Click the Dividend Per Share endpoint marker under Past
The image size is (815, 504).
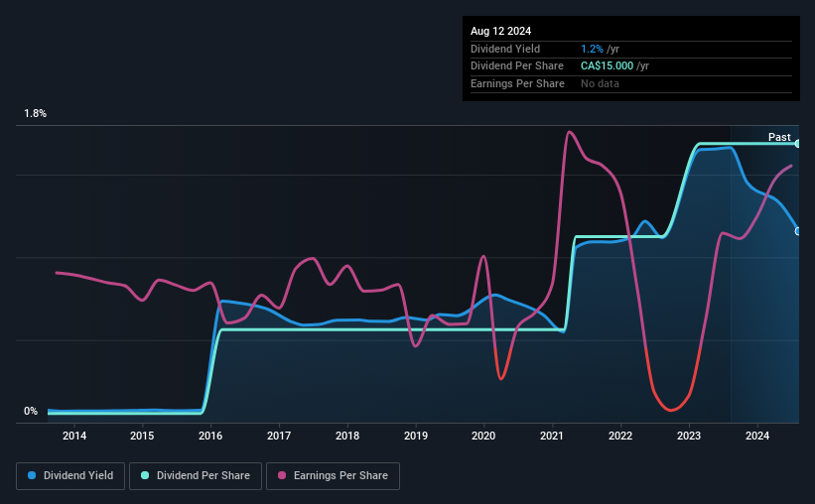(797, 144)
